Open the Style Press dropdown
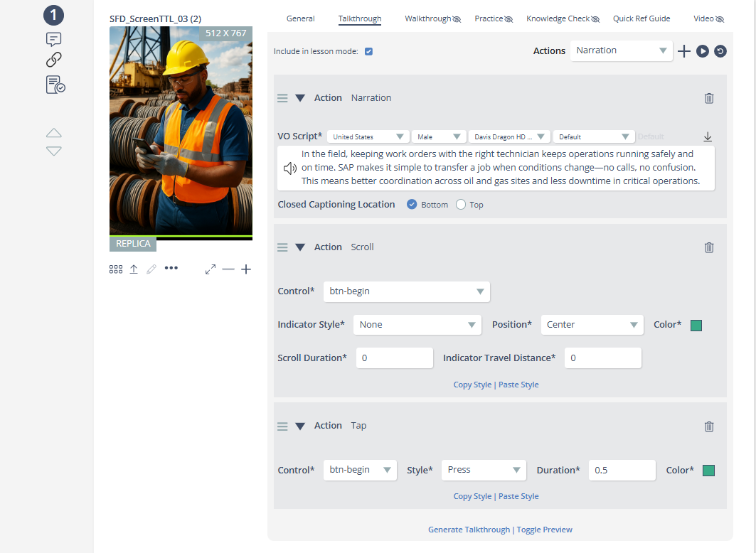Viewport: 756px width, 553px height. (x=484, y=470)
